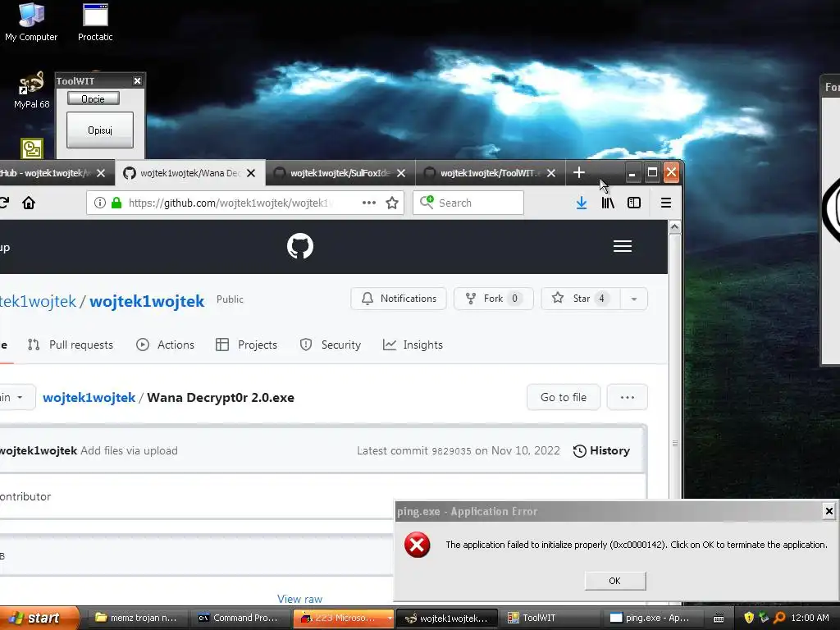Open the browser hamburger menu
Screen dimensions: 840x630
[666, 203]
